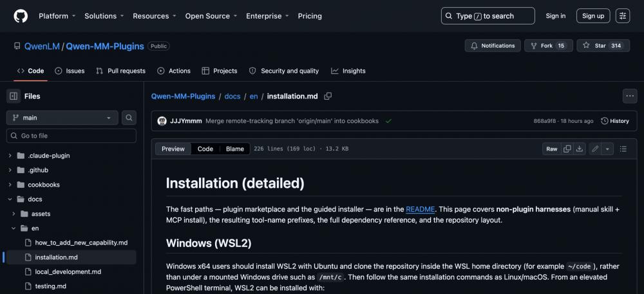Click the Notifications button
The width and height of the screenshot is (644, 294).
point(493,46)
